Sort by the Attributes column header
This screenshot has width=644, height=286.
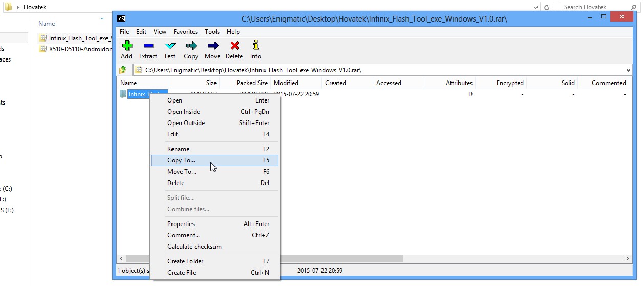(x=449, y=83)
